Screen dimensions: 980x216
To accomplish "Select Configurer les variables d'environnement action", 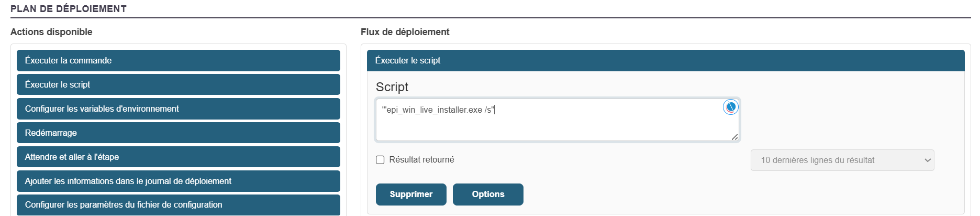I will click(178, 109).
